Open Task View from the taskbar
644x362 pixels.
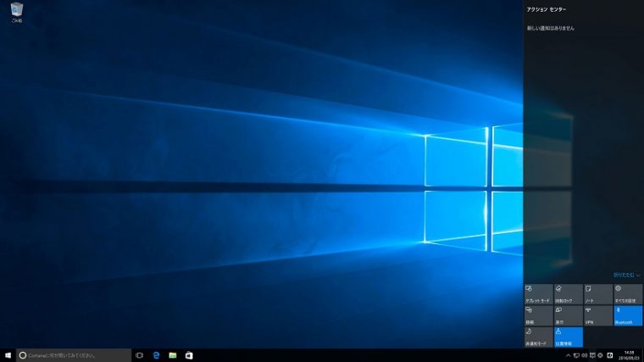(139, 355)
